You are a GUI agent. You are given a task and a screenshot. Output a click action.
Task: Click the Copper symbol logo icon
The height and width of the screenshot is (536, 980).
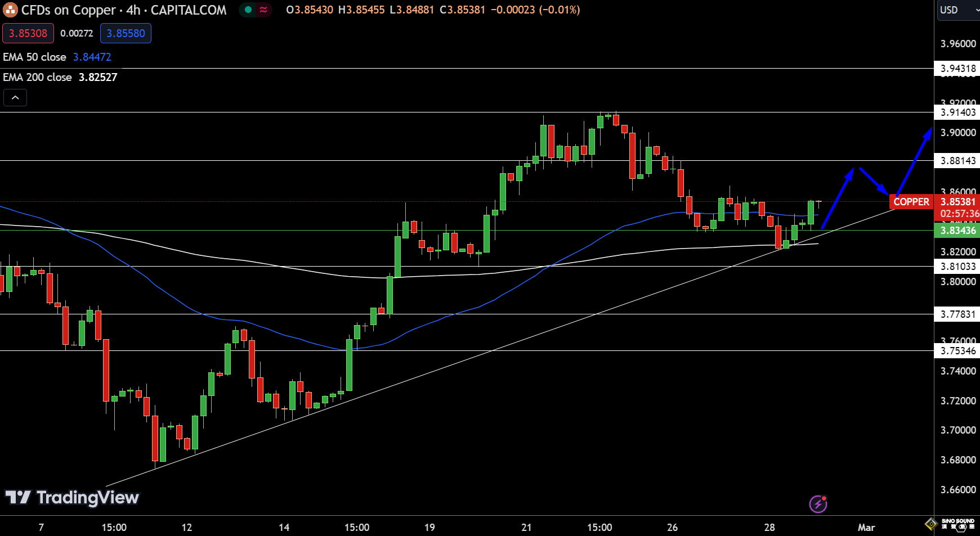pyautogui.click(x=10, y=10)
